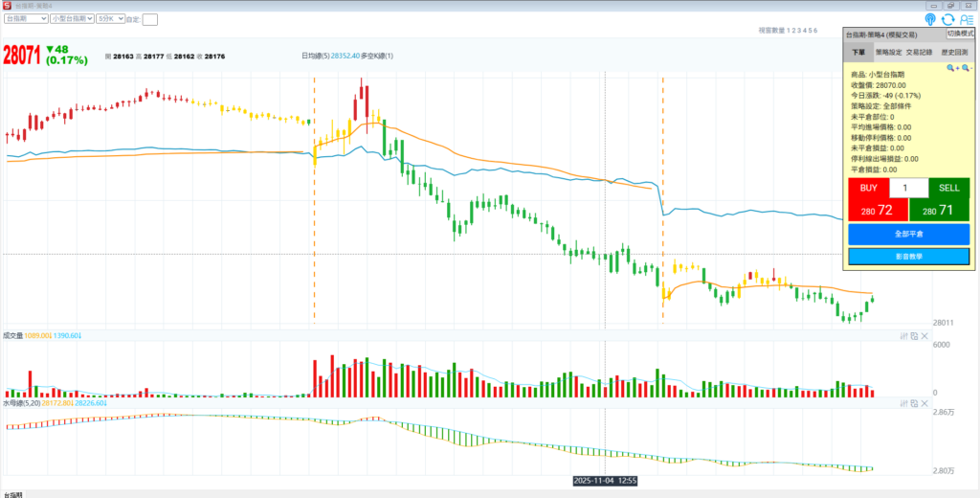Click the circular refresh arrows icon

[947, 19]
